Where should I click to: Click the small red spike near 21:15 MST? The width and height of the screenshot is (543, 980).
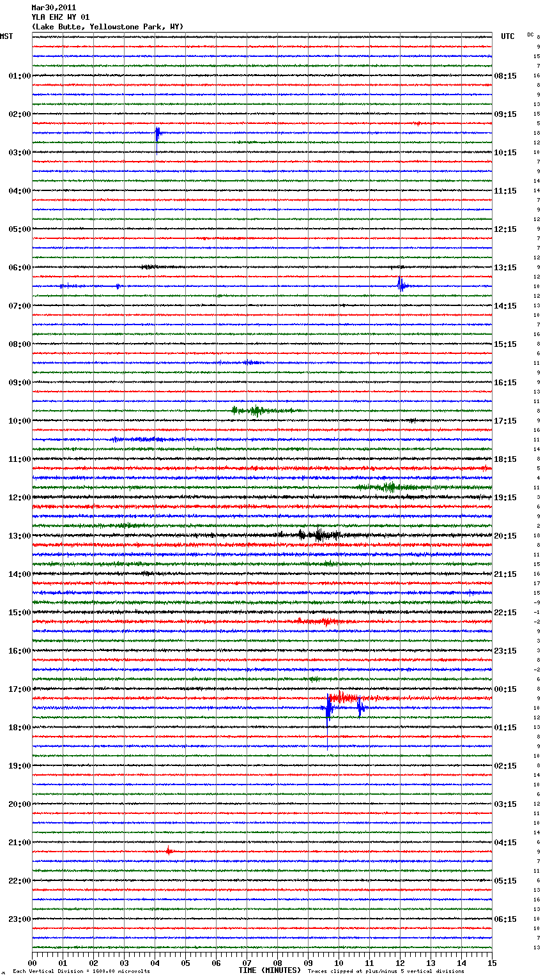click(x=169, y=851)
